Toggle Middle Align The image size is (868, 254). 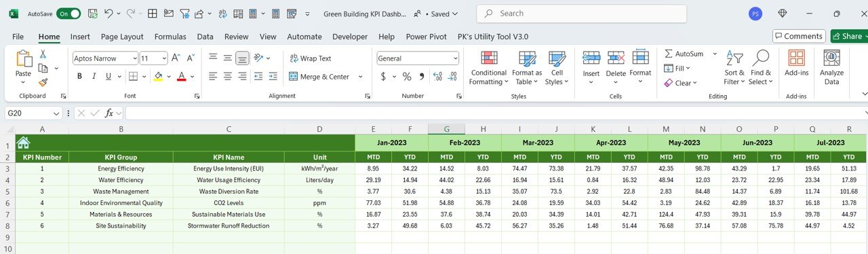point(228,58)
